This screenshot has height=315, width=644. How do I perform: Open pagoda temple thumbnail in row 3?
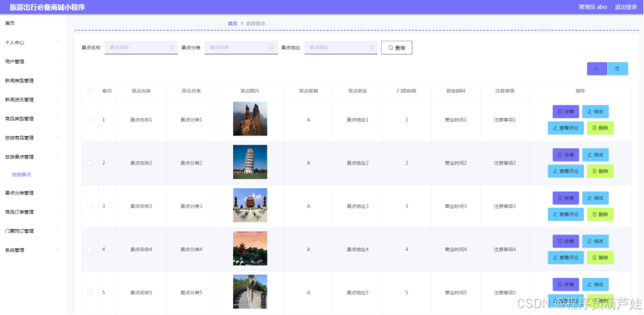[250, 205]
